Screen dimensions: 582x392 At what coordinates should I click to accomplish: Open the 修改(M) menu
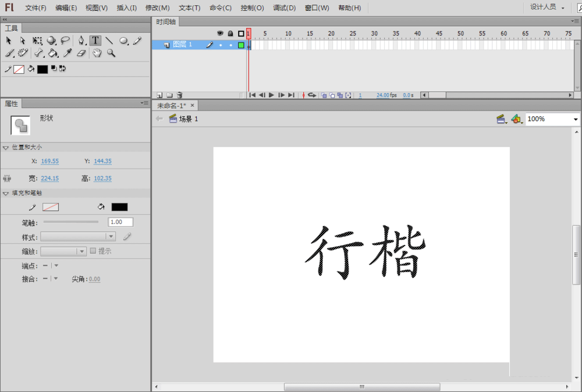(x=157, y=8)
